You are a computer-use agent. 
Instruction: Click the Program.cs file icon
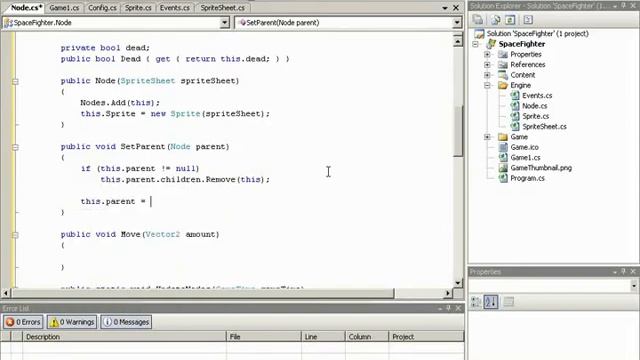tap(503, 178)
